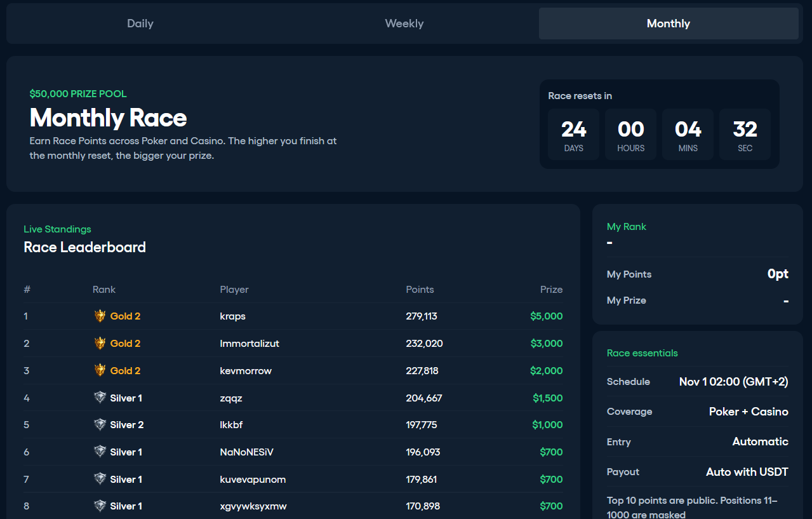Click the silver badge icon in kuvevapunom row
Screen dimensions: 812x519
100,479
